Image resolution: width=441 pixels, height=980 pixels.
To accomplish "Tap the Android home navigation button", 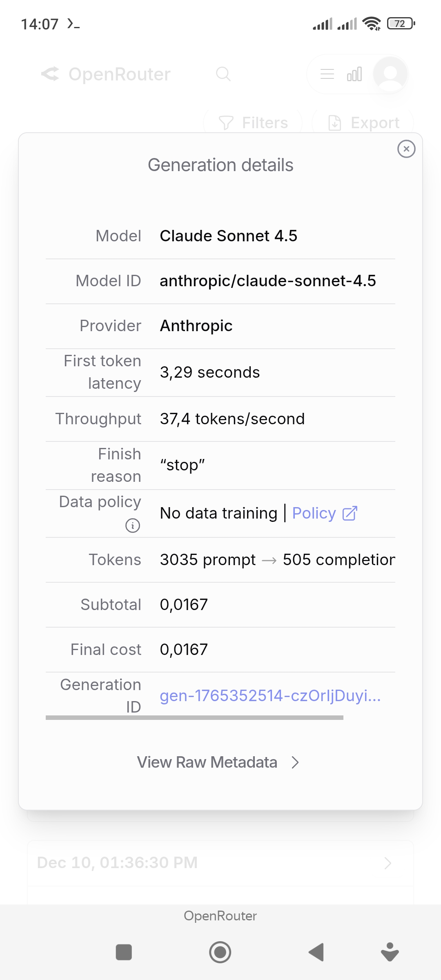I will click(x=220, y=952).
